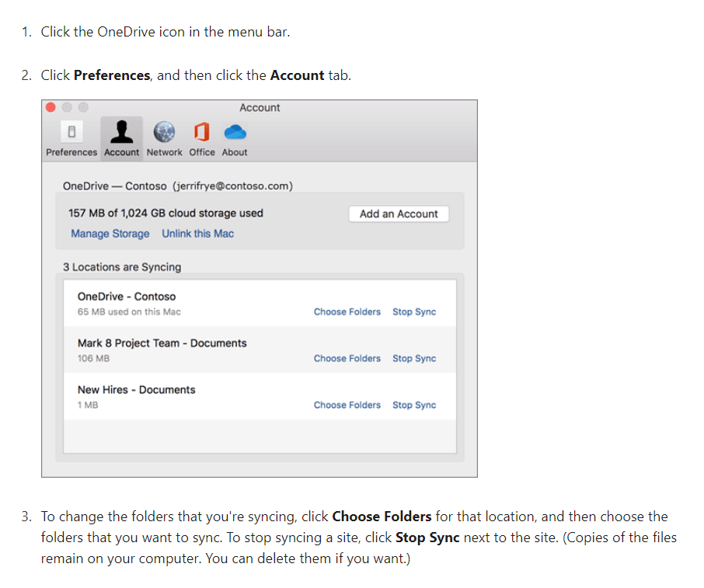Click Unlink this Mac
Screen dimensions: 704x588
(197, 234)
